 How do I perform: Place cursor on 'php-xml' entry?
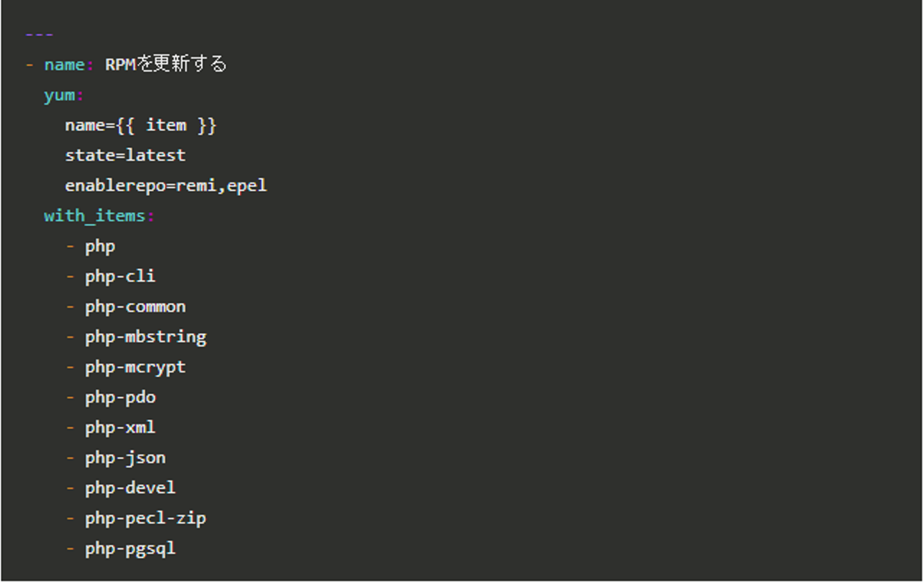(120, 428)
